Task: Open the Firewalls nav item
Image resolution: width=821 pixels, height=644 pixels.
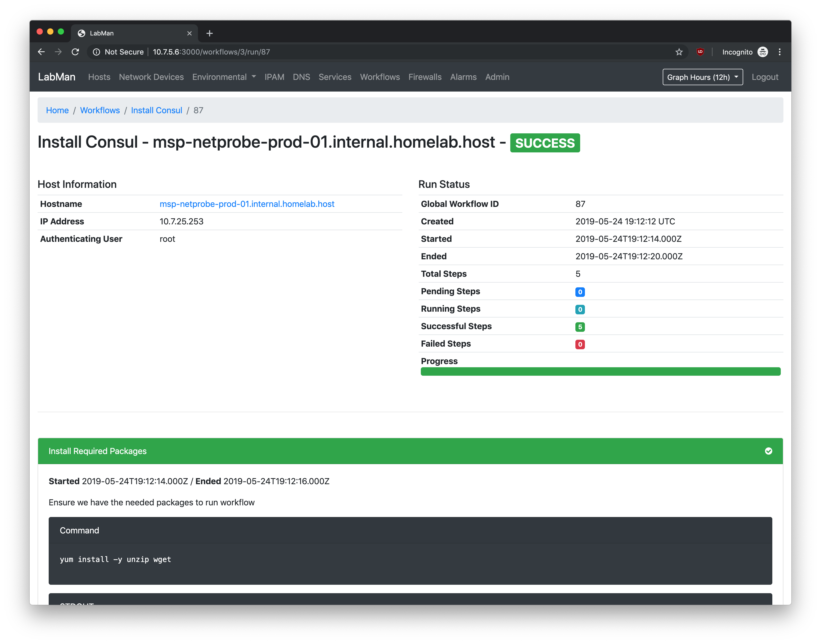Action: coord(425,77)
